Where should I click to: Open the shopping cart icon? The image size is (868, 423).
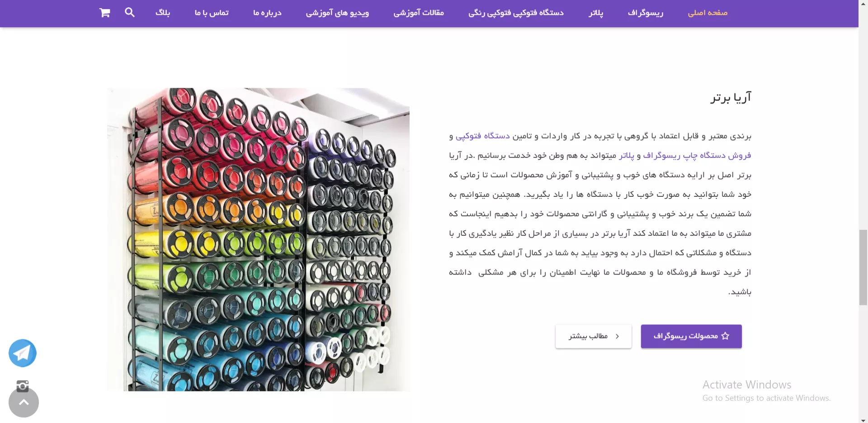tap(105, 13)
